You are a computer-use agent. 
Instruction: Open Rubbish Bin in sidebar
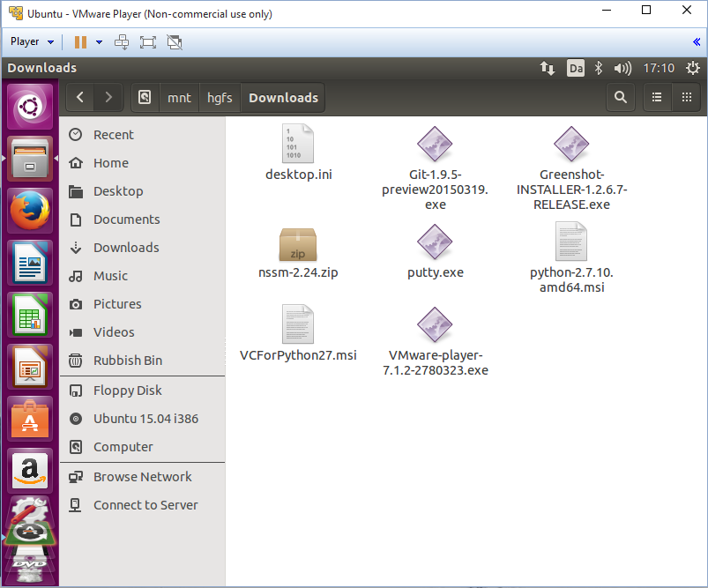[127, 361]
